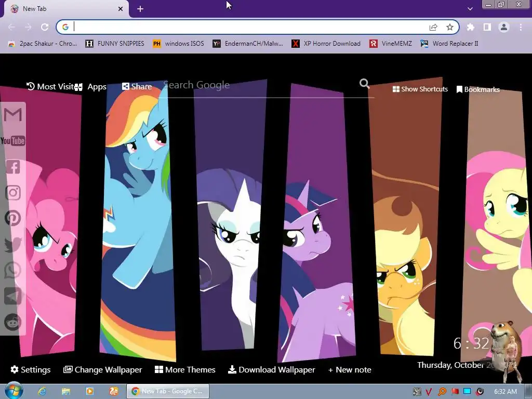
Task: Open Windows Explorer from the taskbar
Action: (66, 391)
